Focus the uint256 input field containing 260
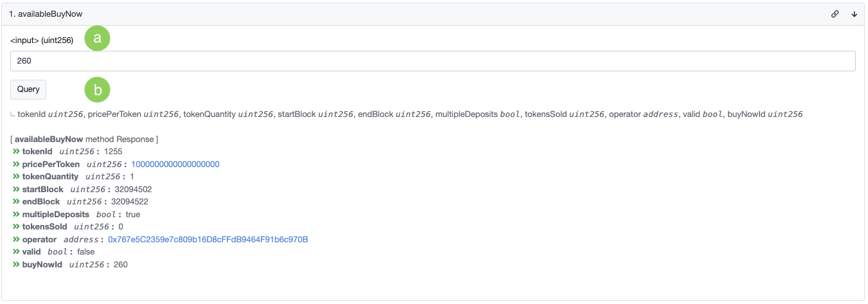Image resolution: width=868 pixels, height=304 pixels. coord(432,61)
